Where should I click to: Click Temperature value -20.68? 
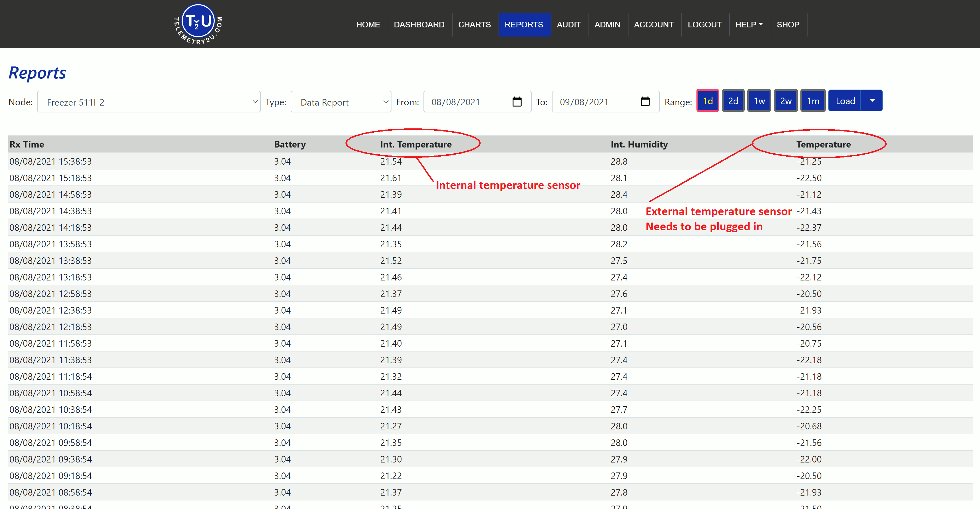(809, 426)
